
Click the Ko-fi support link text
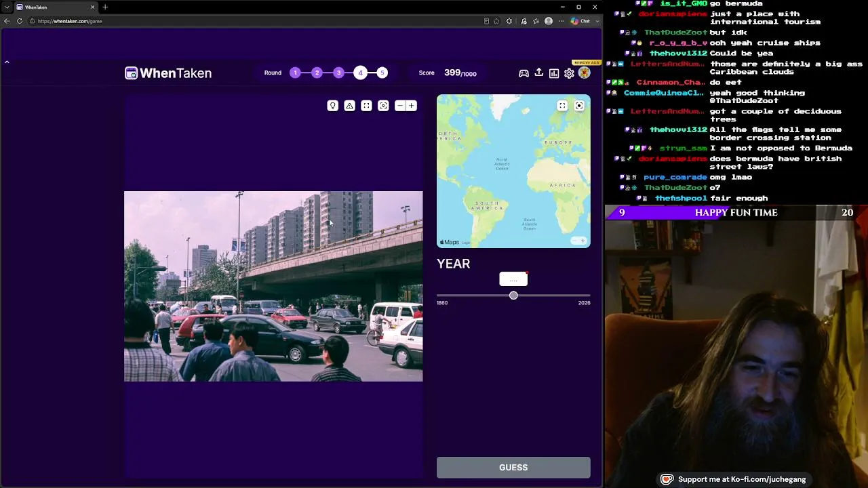pyautogui.click(x=742, y=479)
